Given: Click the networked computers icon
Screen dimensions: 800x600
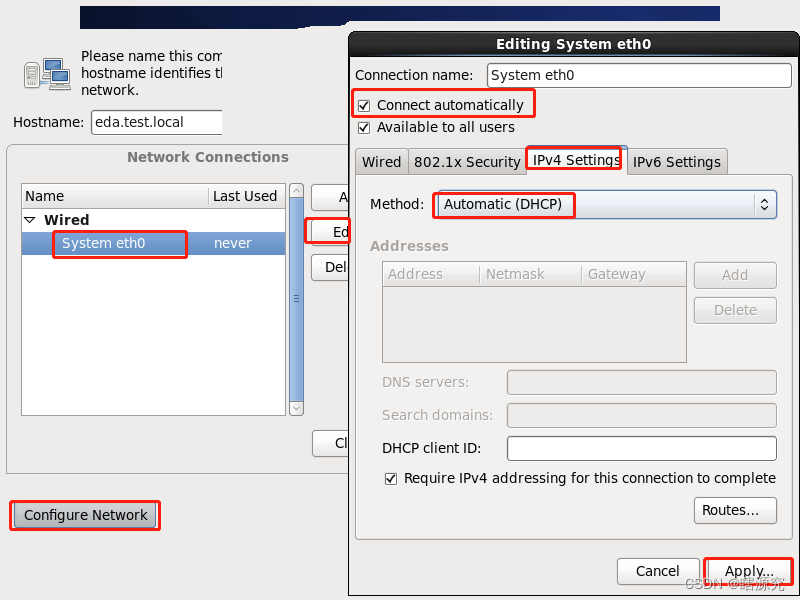Looking at the screenshot, I should (x=46, y=72).
